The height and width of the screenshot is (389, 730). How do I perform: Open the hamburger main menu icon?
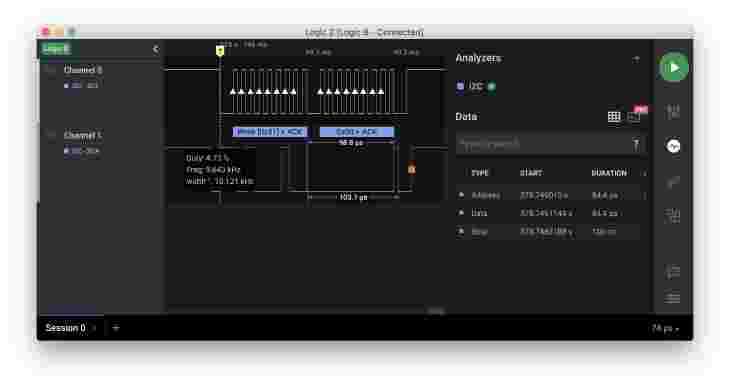(673, 298)
